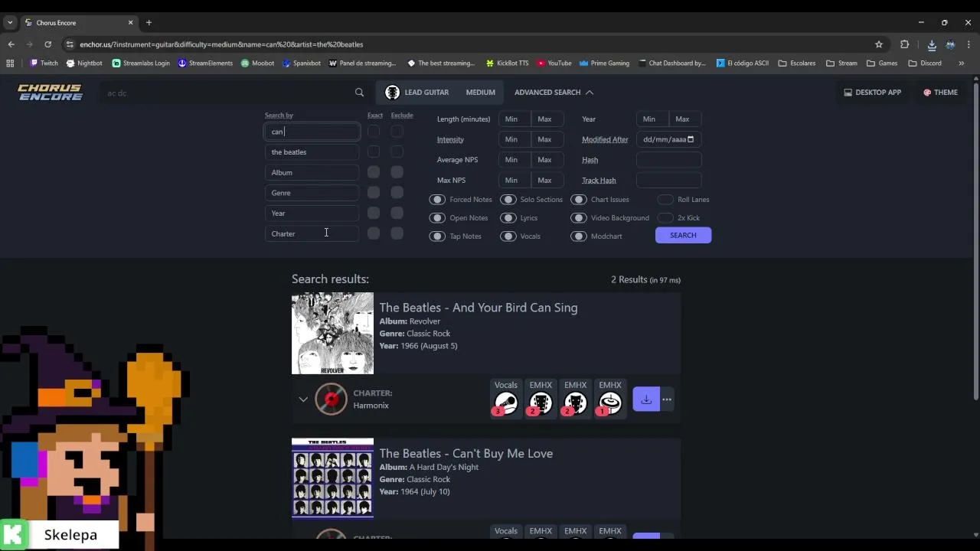
Task: Click the search magnifier icon
Action: pyautogui.click(x=359, y=93)
